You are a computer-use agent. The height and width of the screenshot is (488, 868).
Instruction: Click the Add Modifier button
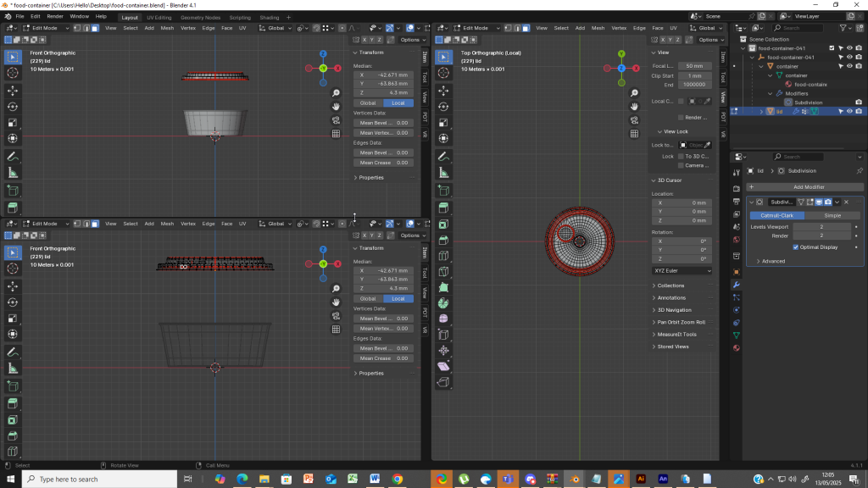tap(808, 186)
